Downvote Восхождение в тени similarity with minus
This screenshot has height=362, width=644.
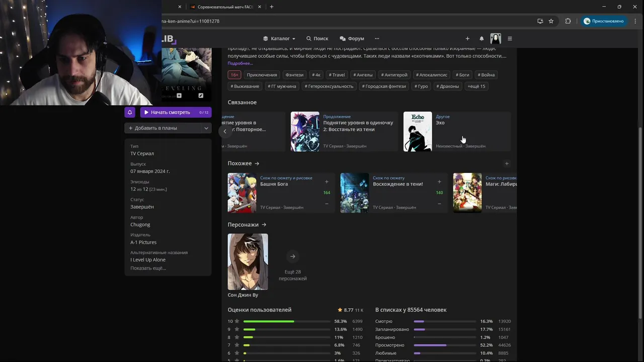click(x=439, y=204)
